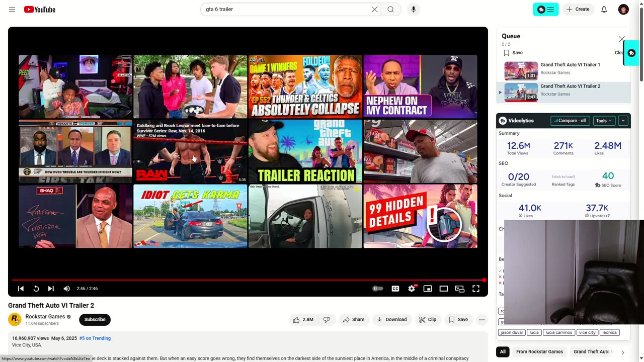
Task: Replay the finished video
Action: point(36,289)
